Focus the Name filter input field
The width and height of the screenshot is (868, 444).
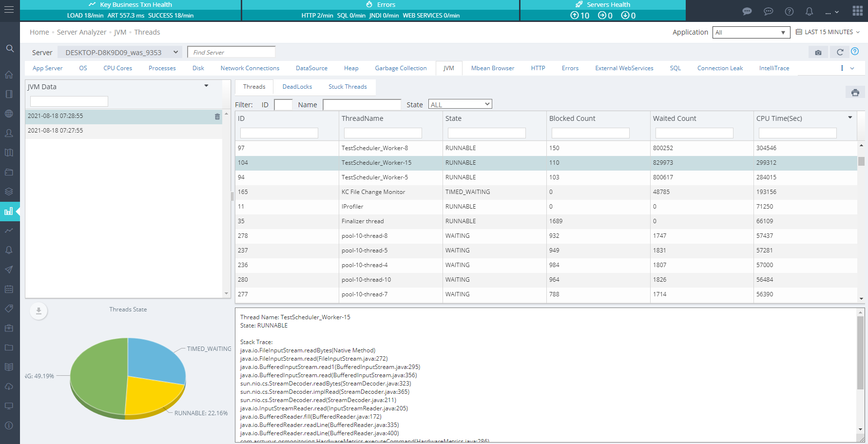pos(362,104)
